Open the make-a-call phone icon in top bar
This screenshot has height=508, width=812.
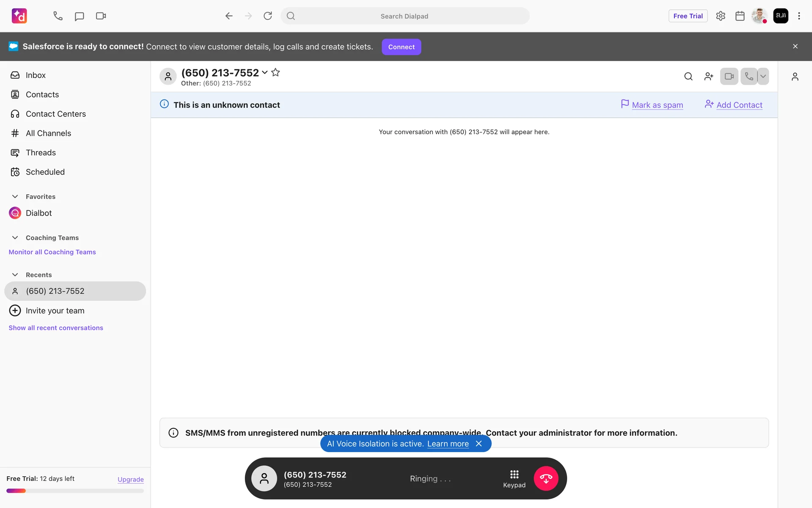[x=58, y=16]
